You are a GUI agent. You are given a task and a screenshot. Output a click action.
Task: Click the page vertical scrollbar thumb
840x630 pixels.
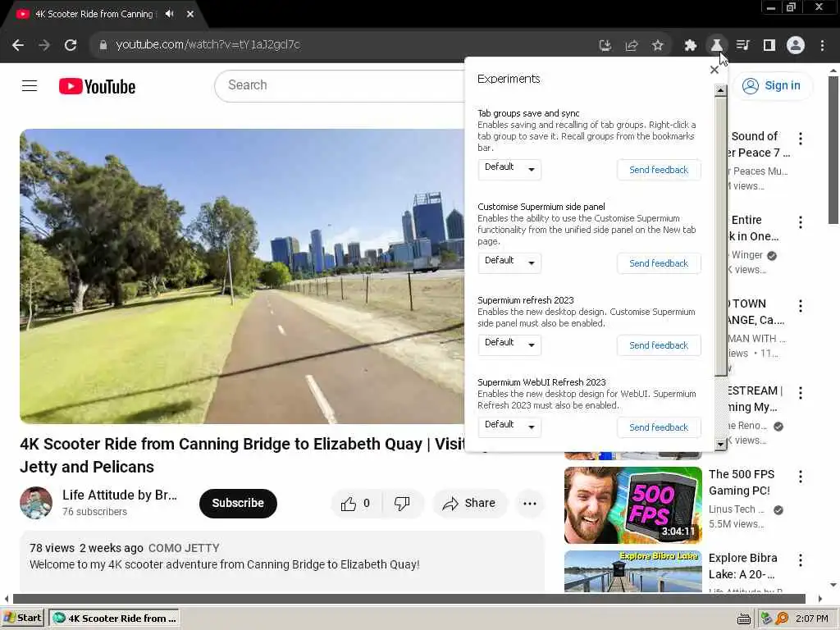pyautogui.click(x=833, y=150)
